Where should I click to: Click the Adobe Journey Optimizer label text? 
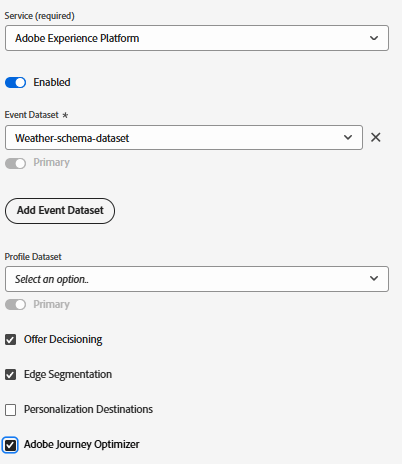pyautogui.click(x=82, y=444)
